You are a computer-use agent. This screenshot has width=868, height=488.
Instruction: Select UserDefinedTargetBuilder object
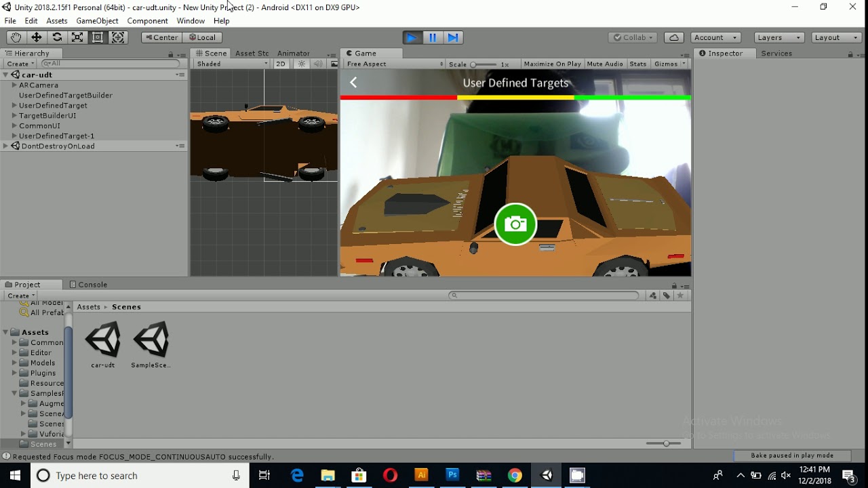[66, 96]
